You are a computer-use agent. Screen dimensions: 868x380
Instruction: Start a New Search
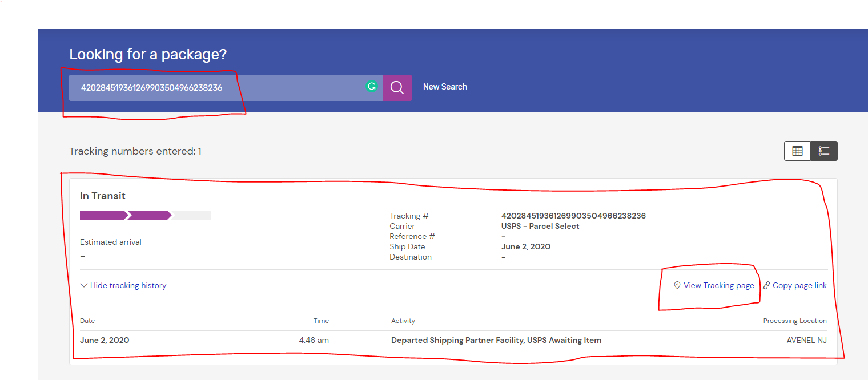(x=445, y=87)
